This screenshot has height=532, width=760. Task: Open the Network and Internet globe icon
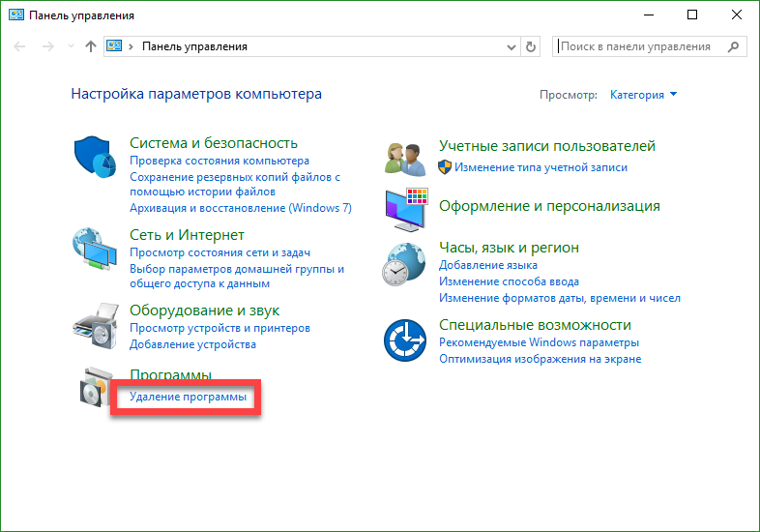click(x=95, y=249)
